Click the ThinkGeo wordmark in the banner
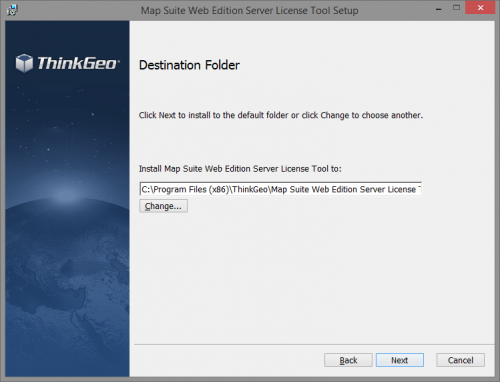This screenshot has width=500, height=382. click(x=77, y=63)
